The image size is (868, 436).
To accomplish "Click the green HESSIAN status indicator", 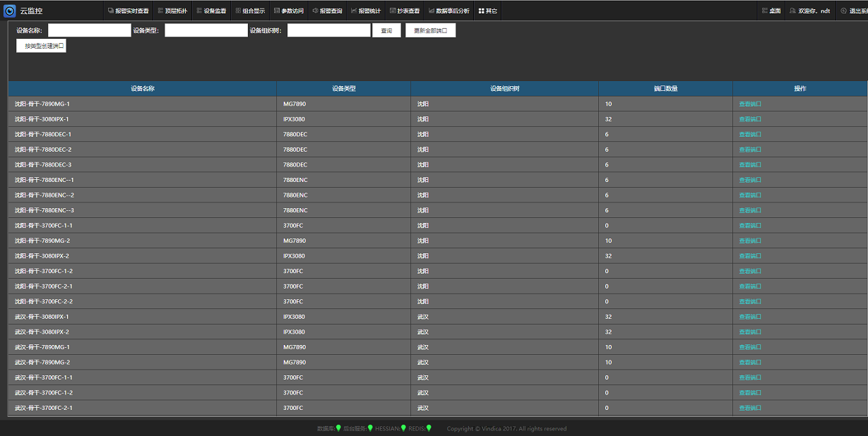I will 403,428.
